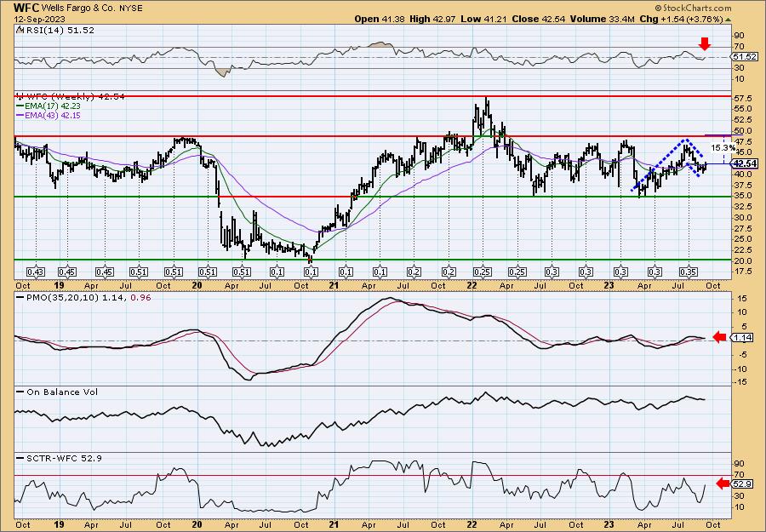Click the 15 PMO axis label
This screenshot has width=766, height=532.
pyautogui.click(x=741, y=298)
